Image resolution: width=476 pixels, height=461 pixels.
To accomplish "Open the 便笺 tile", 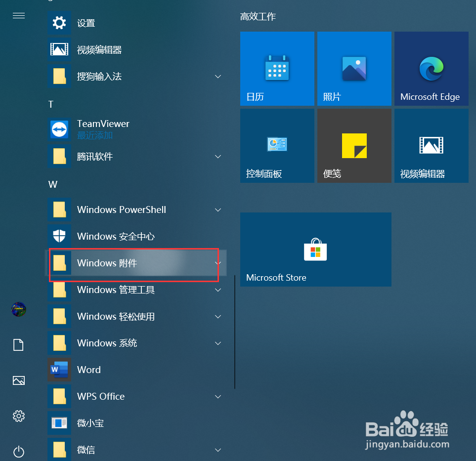I will pos(354,145).
